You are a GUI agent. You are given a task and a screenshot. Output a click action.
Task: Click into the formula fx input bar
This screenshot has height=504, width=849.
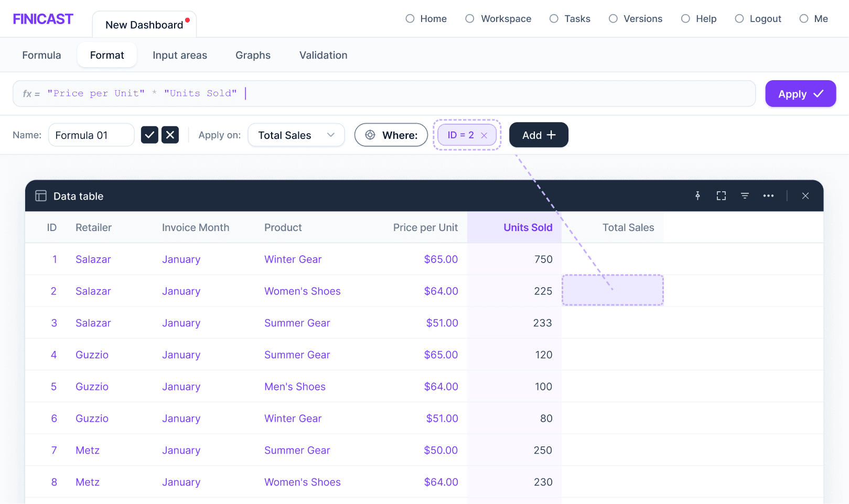tap(384, 94)
